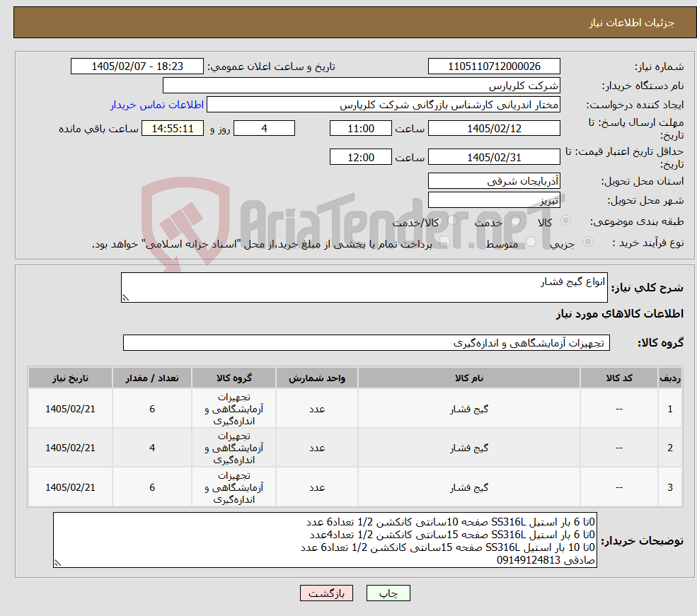Click quantity 4 in row 2
697x616 pixels.
coord(152,448)
